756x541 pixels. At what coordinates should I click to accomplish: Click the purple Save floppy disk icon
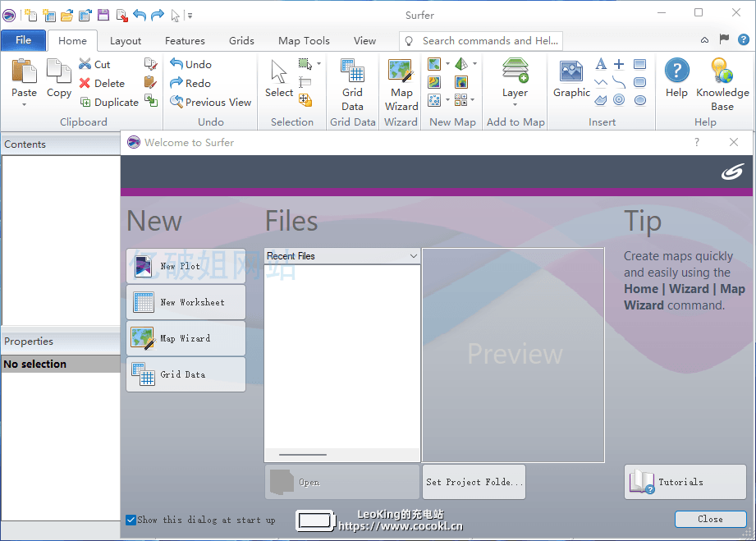coord(103,16)
